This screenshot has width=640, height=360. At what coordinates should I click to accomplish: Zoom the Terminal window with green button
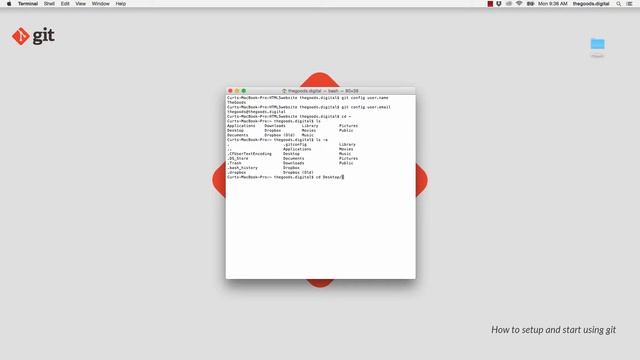pyautogui.click(x=244, y=91)
